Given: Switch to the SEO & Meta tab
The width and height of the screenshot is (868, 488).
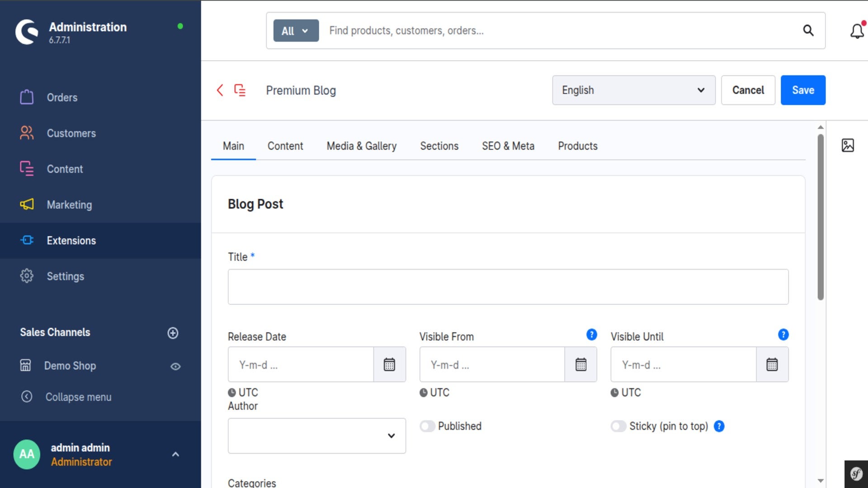Looking at the screenshot, I should 508,146.
